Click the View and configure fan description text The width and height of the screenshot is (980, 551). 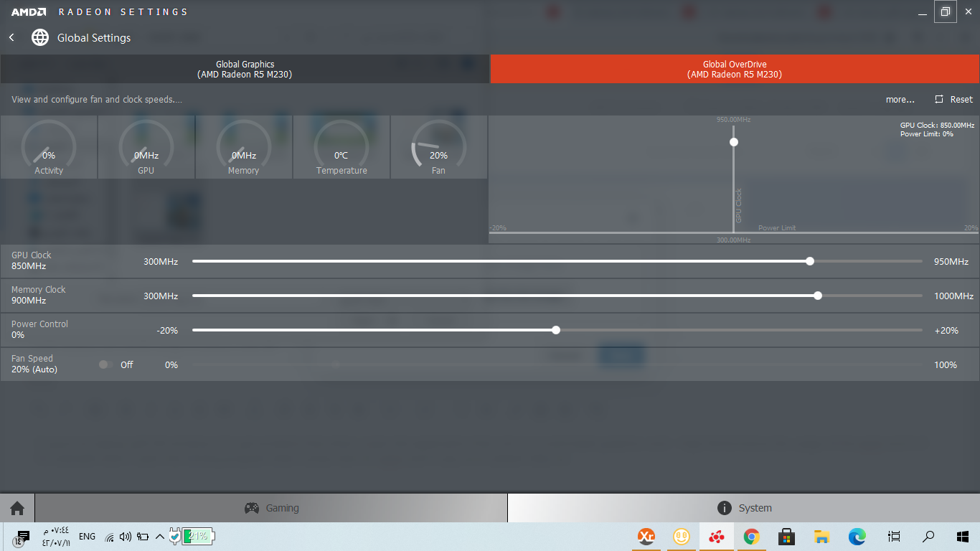[97, 100]
